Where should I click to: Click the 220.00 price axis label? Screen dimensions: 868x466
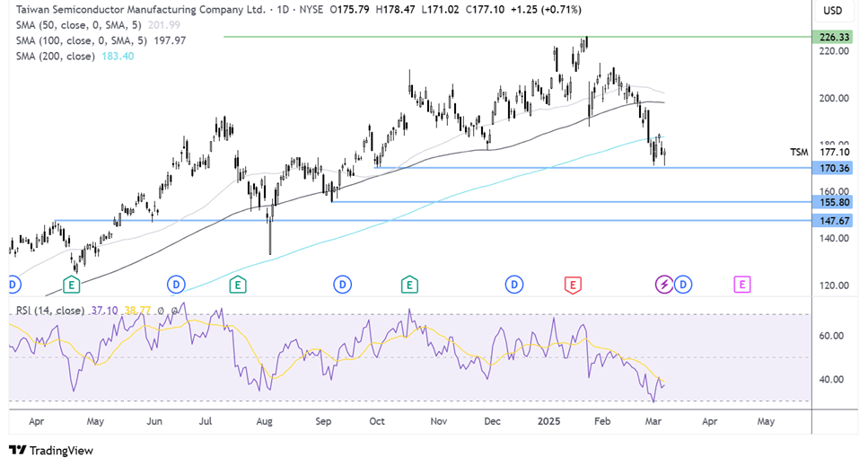(834, 51)
